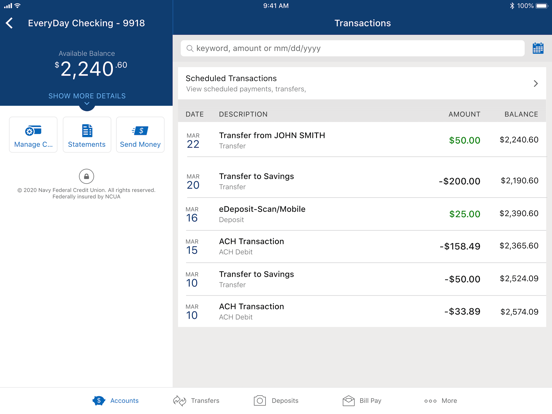This screenshot has width=552, height=414.
Task: Tap the Bluetooth status icon
Action: [x=512, y=6]
